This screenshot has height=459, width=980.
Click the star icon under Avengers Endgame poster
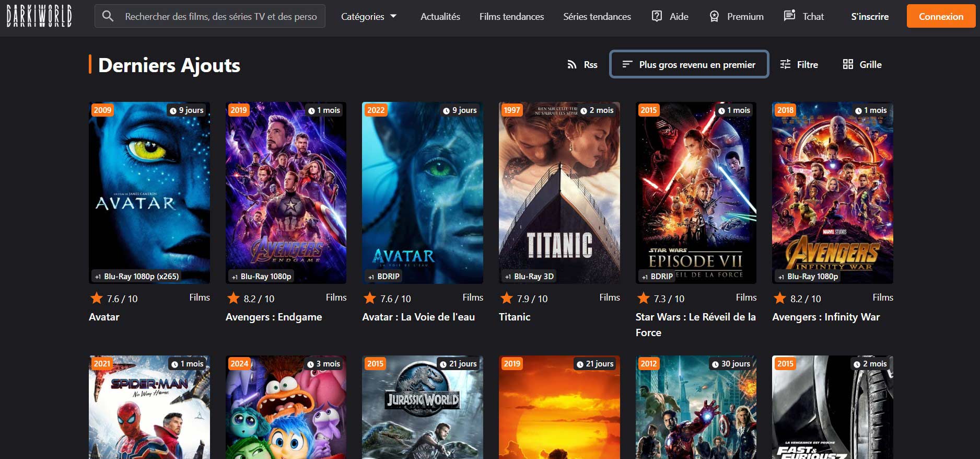click(233, 298)
